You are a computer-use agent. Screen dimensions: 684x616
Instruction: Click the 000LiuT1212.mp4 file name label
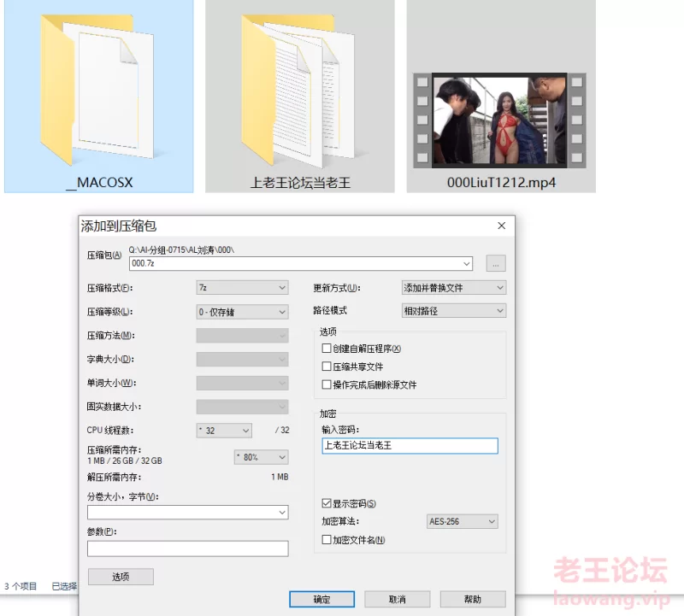click(501, 182)
